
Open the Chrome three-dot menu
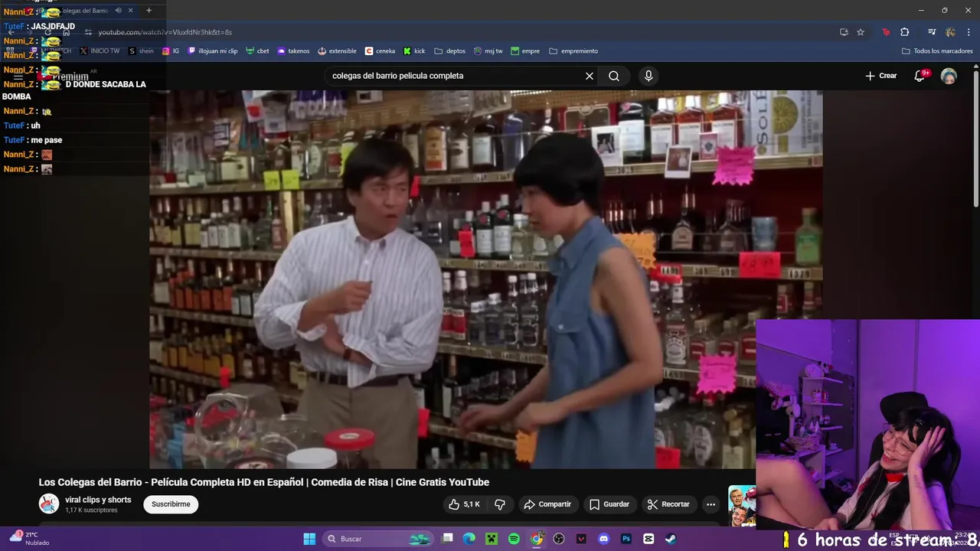[x=968, y=32]
